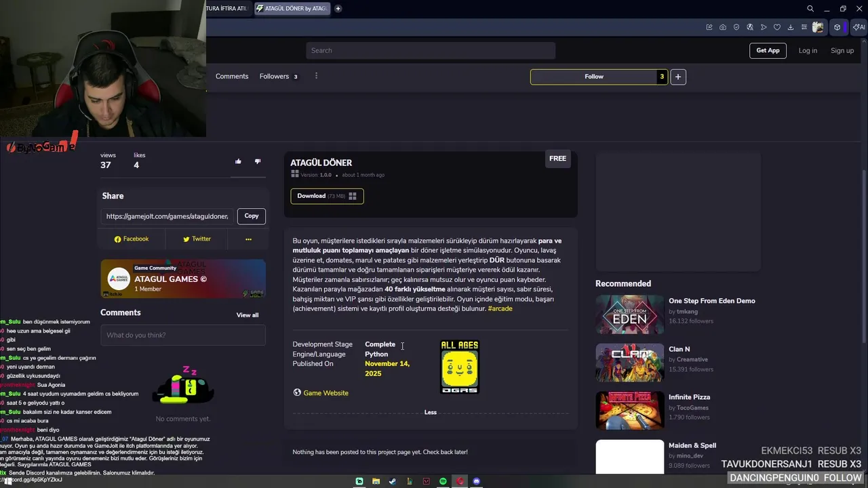Share the game on Facebook
868x488 pixels.
point(132,239)
